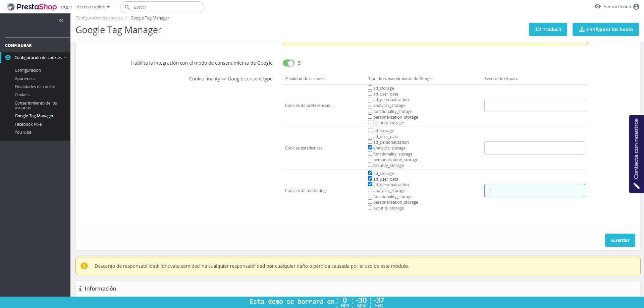Click trigger event field for Cookies de preferencias
644x308 pixels.
point(535,106)
